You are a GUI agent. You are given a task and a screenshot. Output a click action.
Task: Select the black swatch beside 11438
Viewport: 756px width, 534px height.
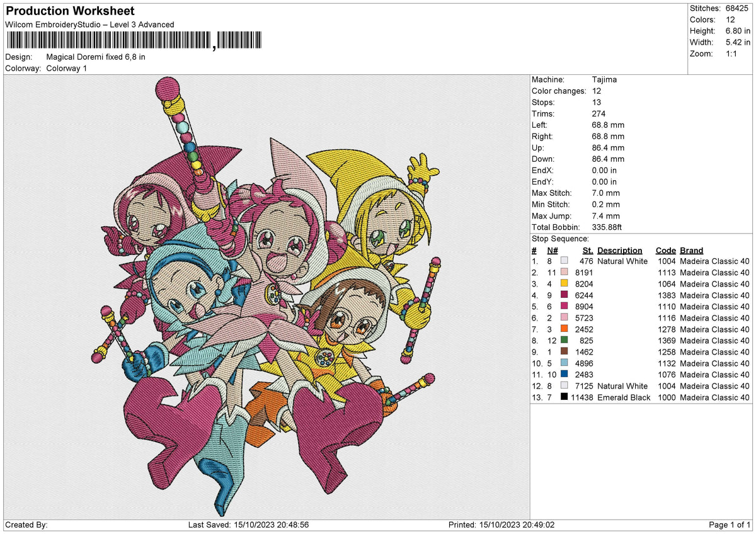point(564,397)
